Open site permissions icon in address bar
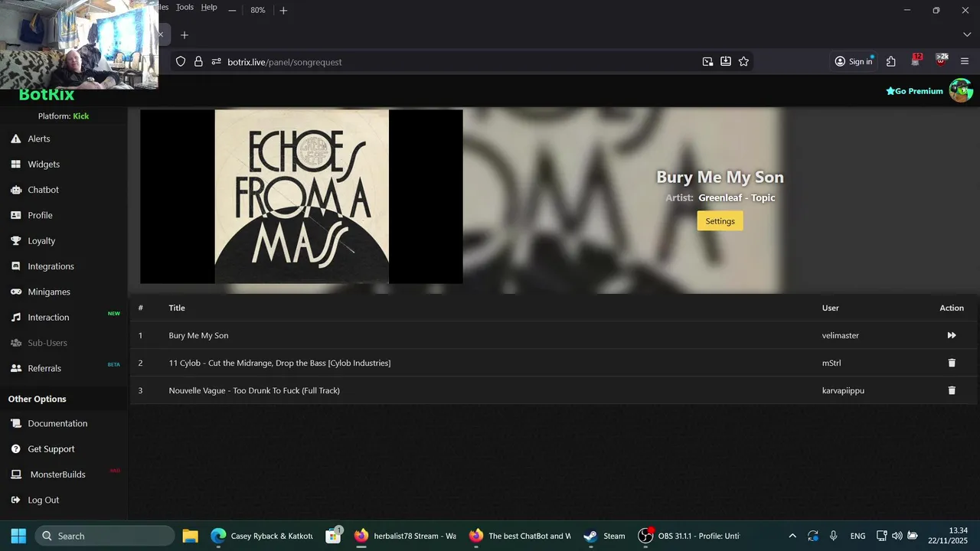 [x=216, y=61]
